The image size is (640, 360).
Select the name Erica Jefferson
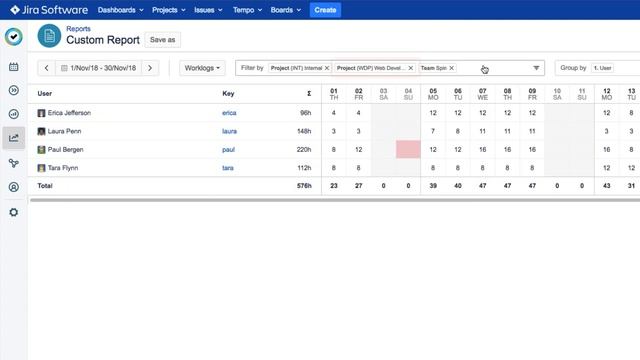tap(69, 113)
